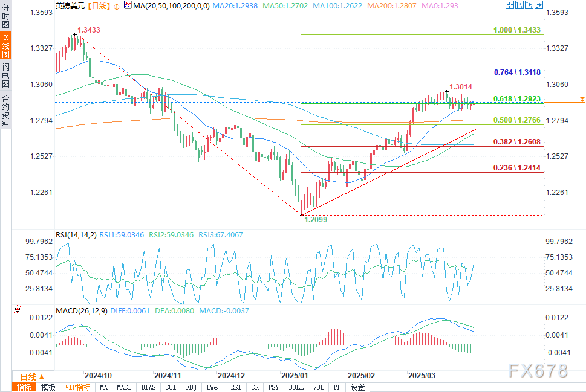586x392 pixels.
Task: Open the 模板 bottom tab
Action: pyautogui.click(x=48, y=387)
